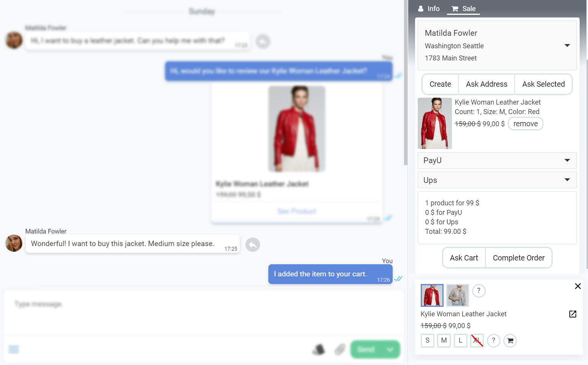Switch to the Sale tab
Image resolution: width=588 pixels, height=365 pixels.
pyautogui.click(x=464, y=9)
